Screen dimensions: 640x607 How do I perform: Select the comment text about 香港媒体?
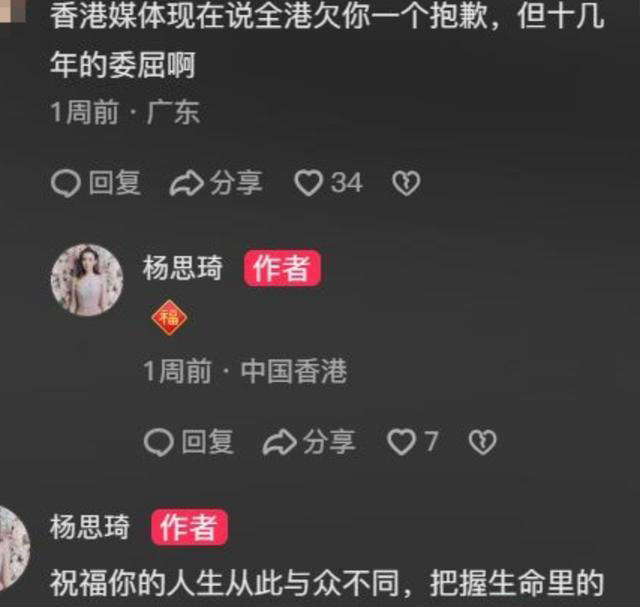point(327,41)
